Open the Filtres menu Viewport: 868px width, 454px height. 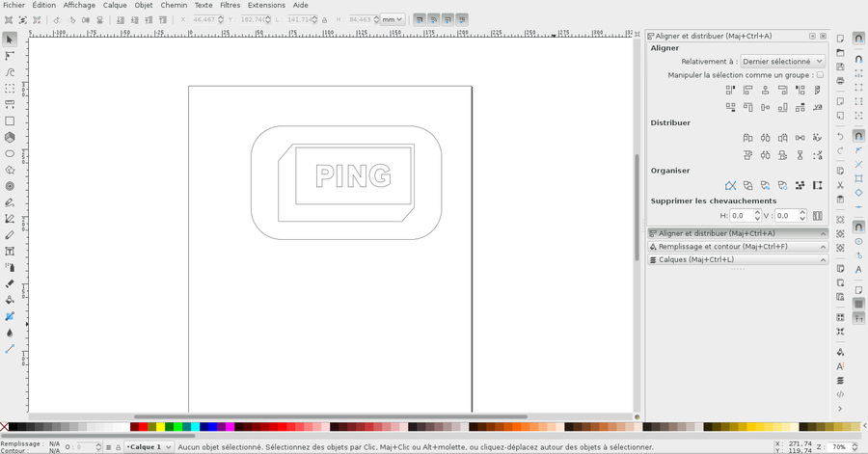tap(230, 5)
